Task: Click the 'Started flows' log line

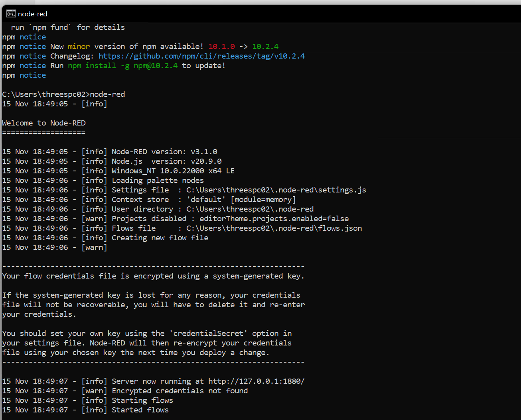Action: (140, 410)
